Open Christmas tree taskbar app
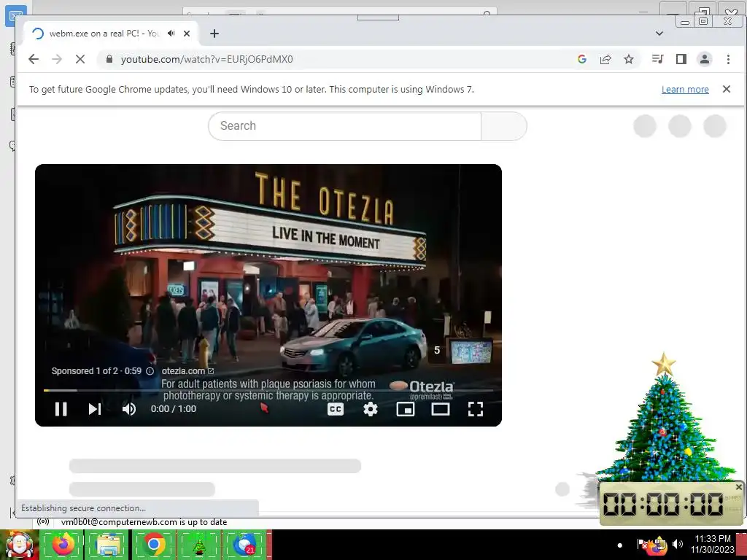Image resolution: width=747 pixels, height=560 pixels. 199,544
